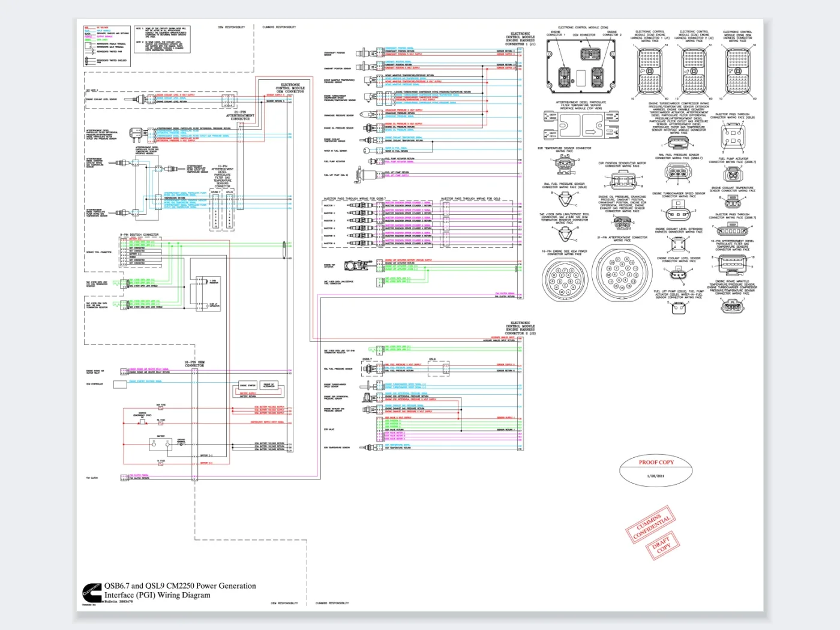Viewport: 840px width, 630px height.
Task: Click the EGR temperature sensor connector face
Action: [565, 163]
